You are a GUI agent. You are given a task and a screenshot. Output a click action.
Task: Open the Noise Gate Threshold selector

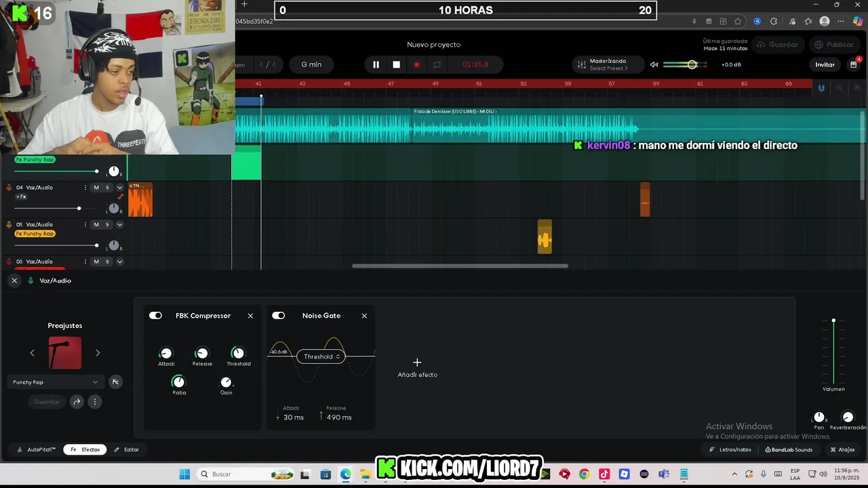[x=321, y=357]
